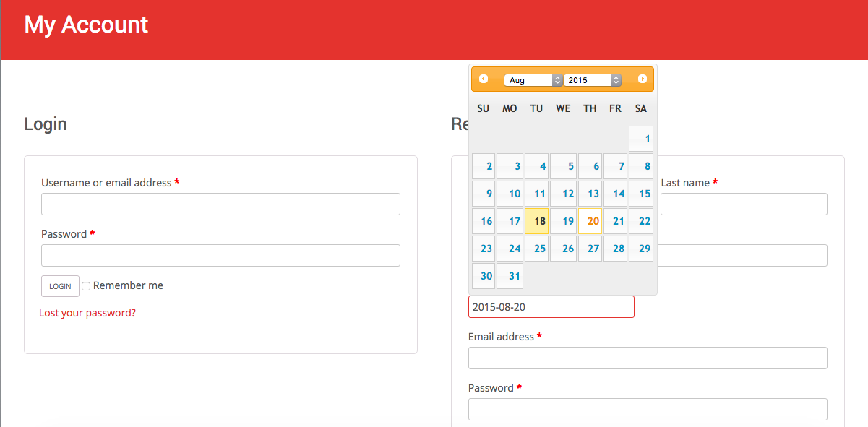This screenshot has width=868, height=427.
Task: Click the registration Email address field
Action: 647,358
